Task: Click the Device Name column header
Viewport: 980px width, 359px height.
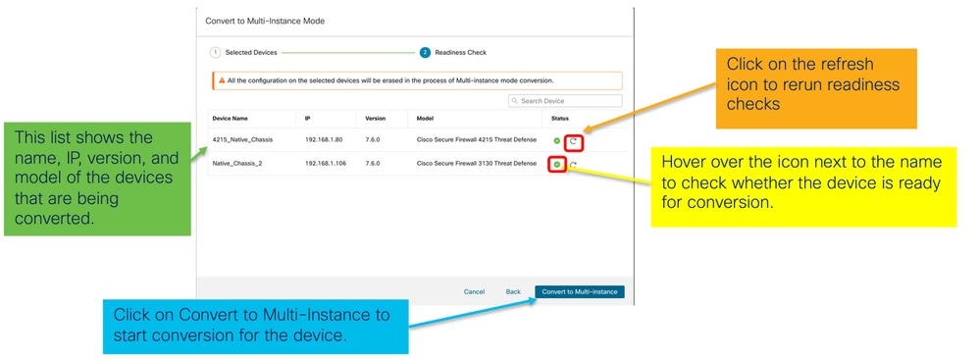Action: pos(231,119)
